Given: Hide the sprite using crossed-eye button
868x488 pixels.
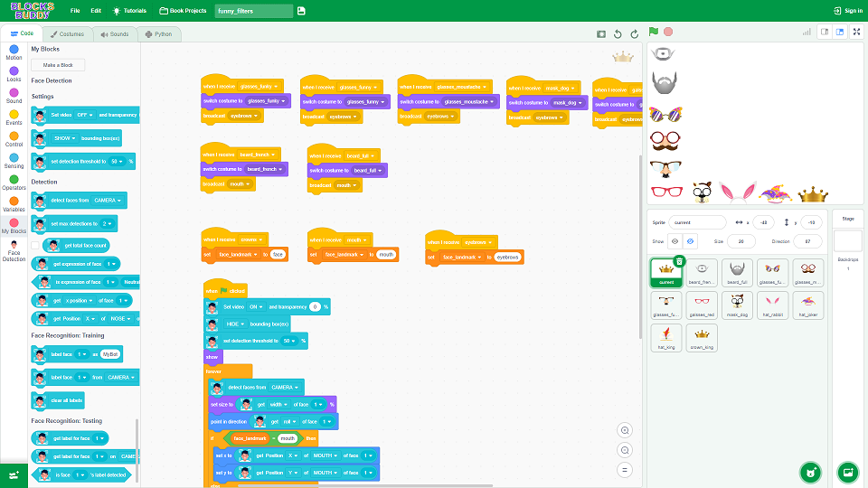Looking at the screenshot, I should pyautogui.click(x=690, y=241).
